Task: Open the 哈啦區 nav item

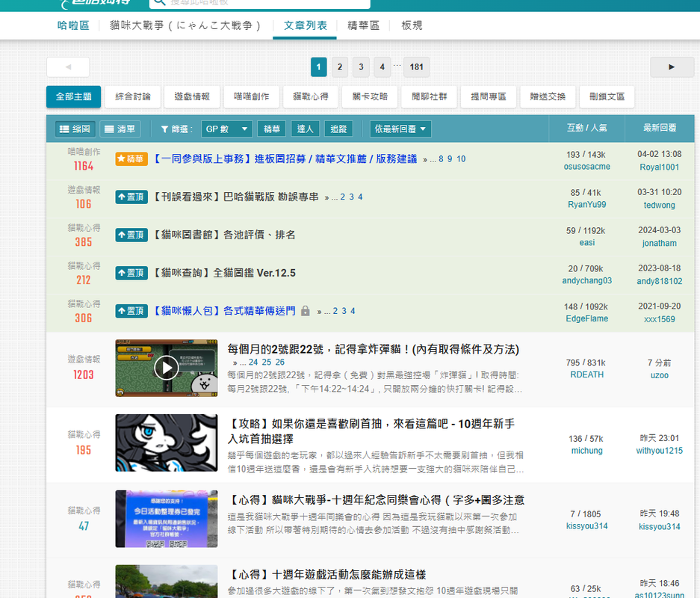Action: [74, 25]
